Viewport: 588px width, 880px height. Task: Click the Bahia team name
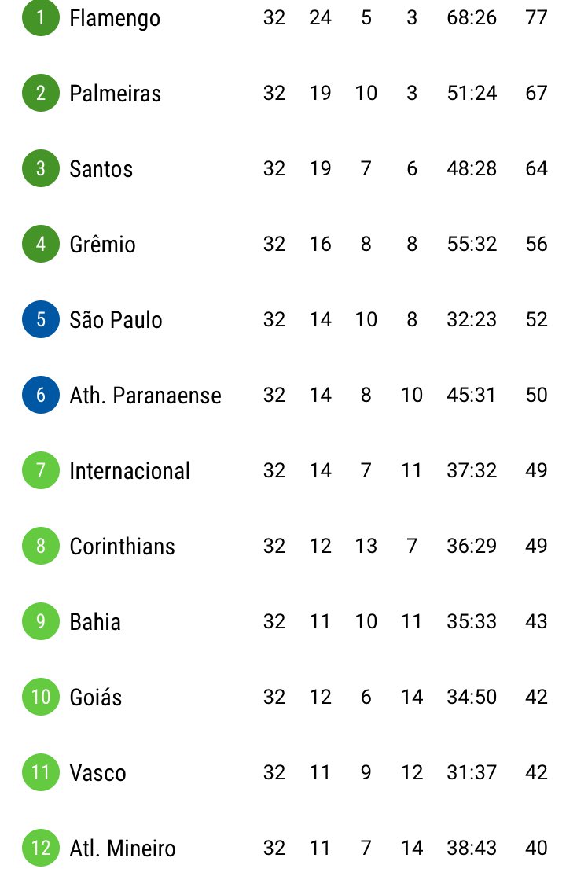point(95,622)
